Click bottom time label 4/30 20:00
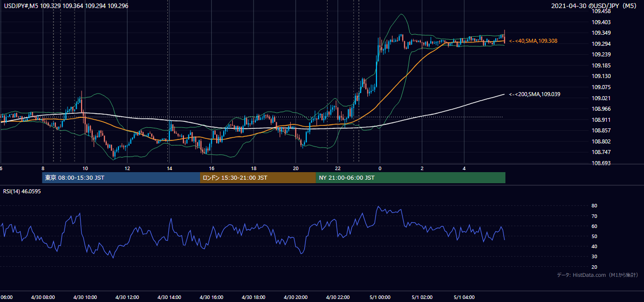The height and width of the screenshot is (302, 644). pyautogui.click(x=295, y=297)
